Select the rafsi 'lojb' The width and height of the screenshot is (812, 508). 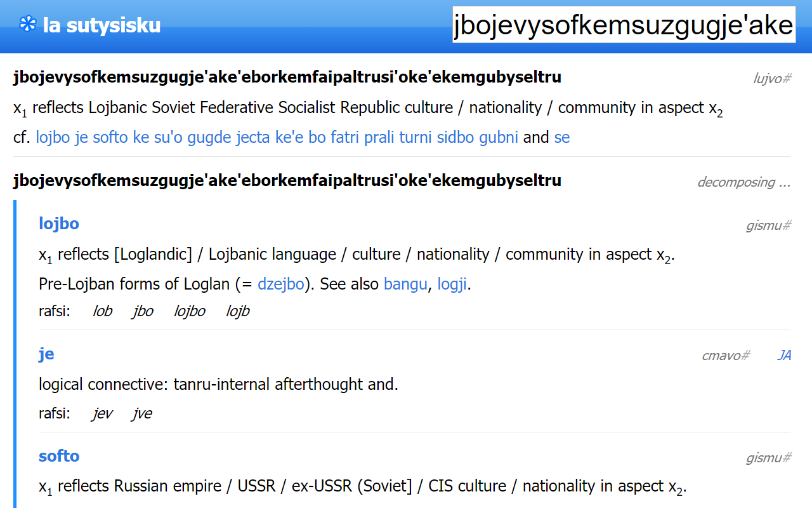[x=238, y=311]
